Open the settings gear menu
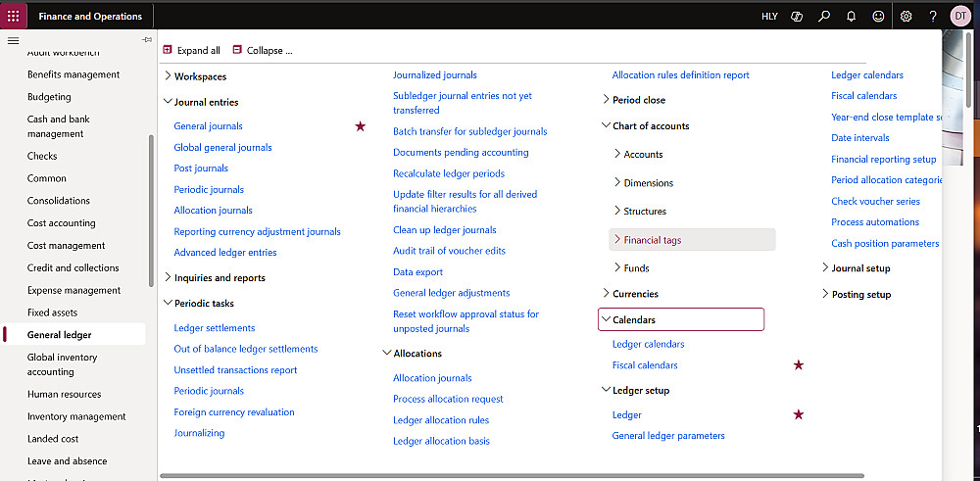 pos(906,16)
